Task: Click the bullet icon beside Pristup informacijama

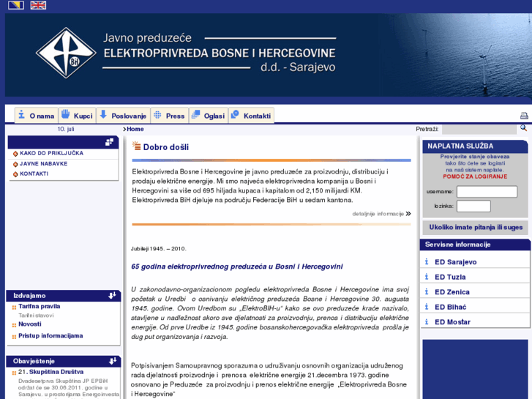Action: pyautogui.click(x=14, y=337)
